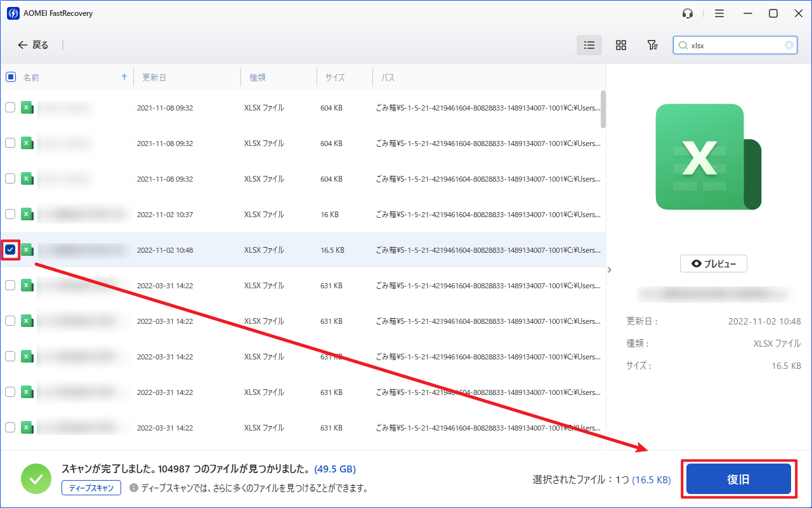Switch to list view
Viewport: 812px width, 508px height.
589,45
